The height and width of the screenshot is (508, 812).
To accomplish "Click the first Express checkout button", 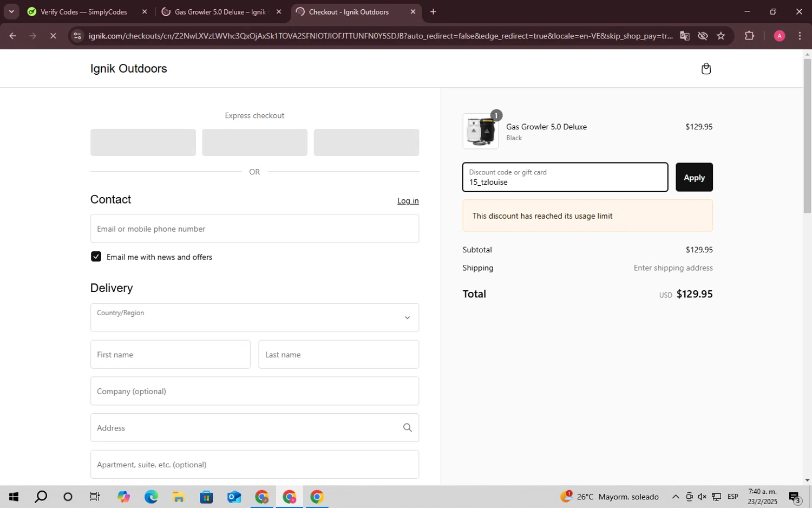I will click(143, 142).
